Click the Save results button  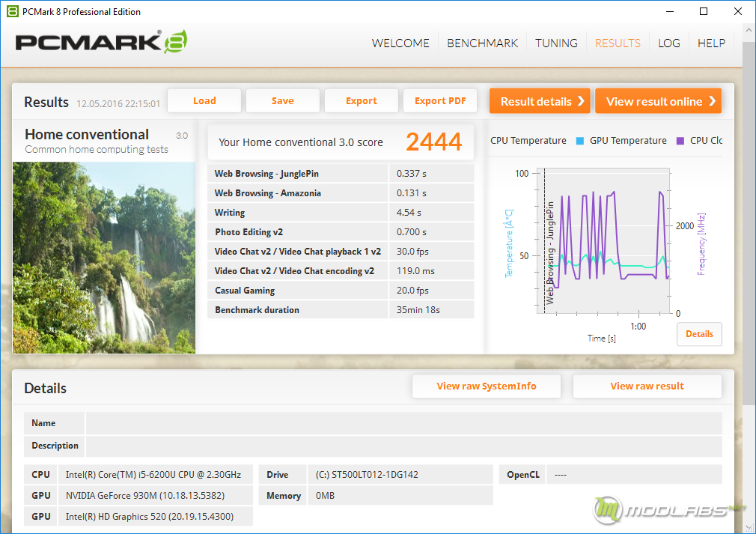[x=282, y=101]
